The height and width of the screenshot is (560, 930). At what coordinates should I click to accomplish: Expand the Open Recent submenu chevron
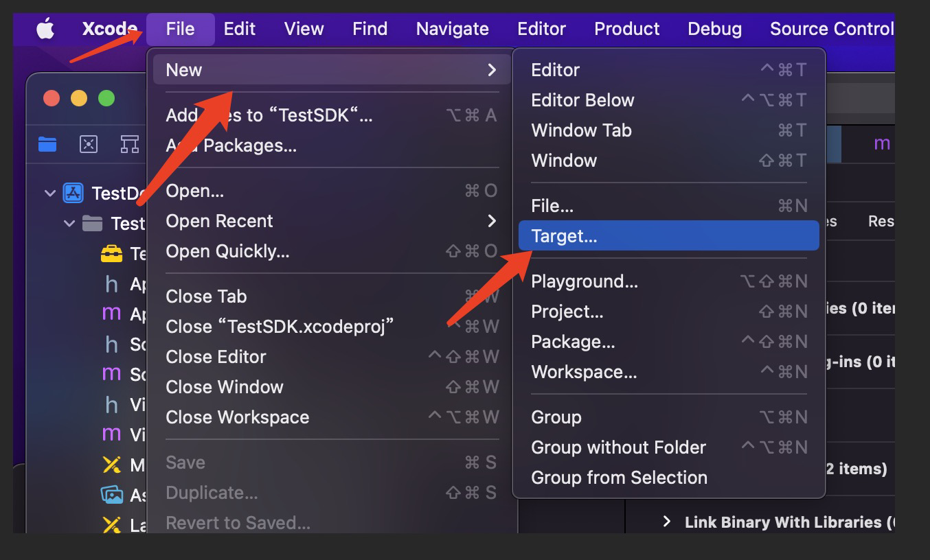(x=491, y=221)
